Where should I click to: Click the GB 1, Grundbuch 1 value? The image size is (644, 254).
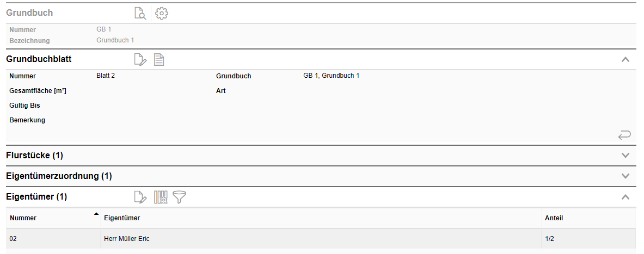(x=331, y=76)
